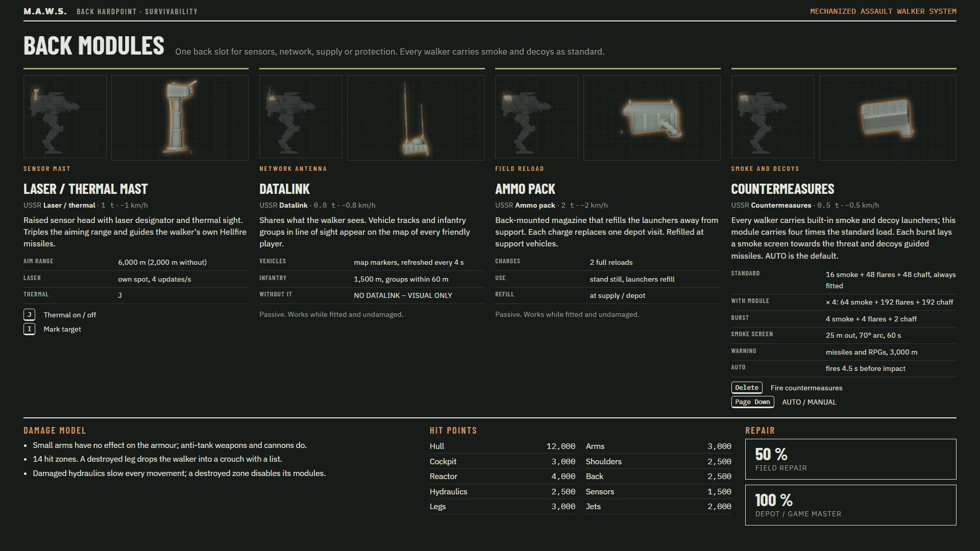Click the SMOKE SCREEN value '25 m out, 70° arc, 60 s'
Image resolution: width=980 pixels, height=551 pixels.
[x=863, y=335]
